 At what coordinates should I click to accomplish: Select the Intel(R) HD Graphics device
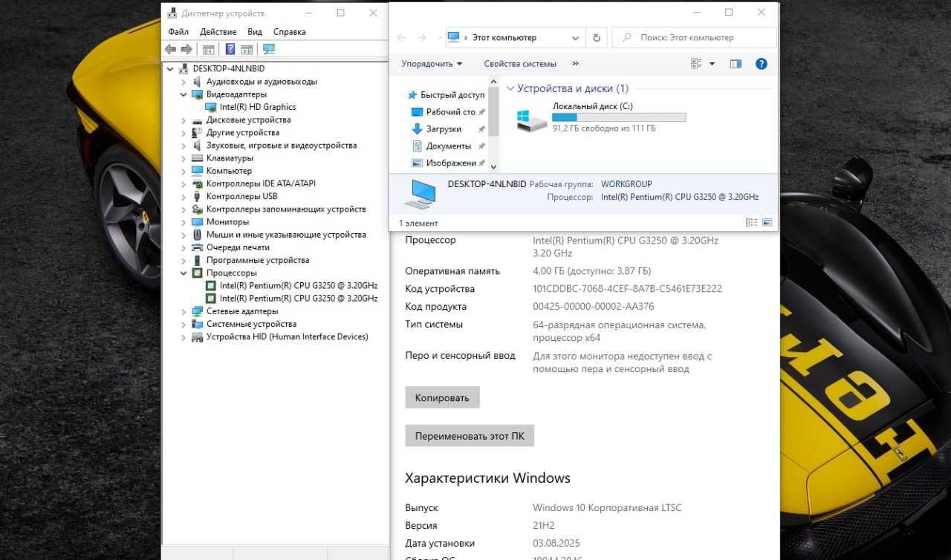click(x=258, y=107)
